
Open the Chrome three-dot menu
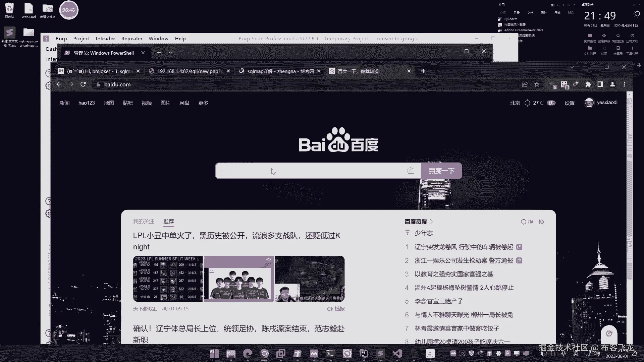pyautogui.click(x=624, y=84)
